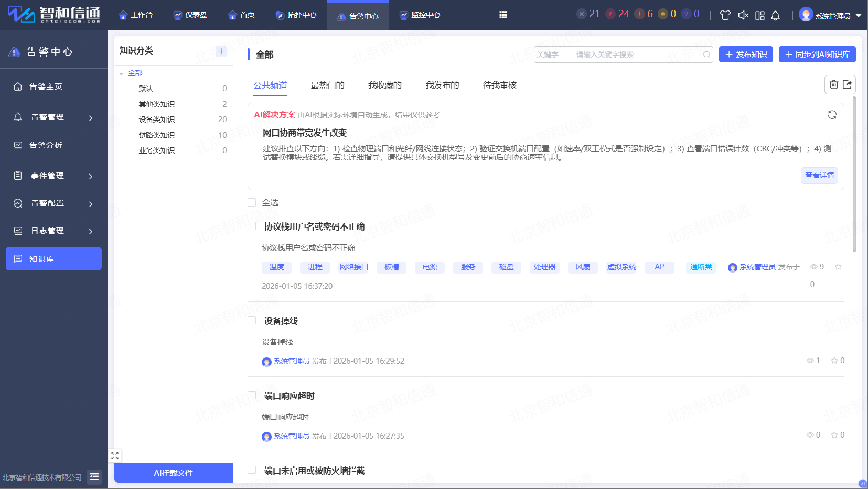Viewport: 868px width, 489px height.
Task: Check the 全选 checkbox
Action: [x=252, y=202]
